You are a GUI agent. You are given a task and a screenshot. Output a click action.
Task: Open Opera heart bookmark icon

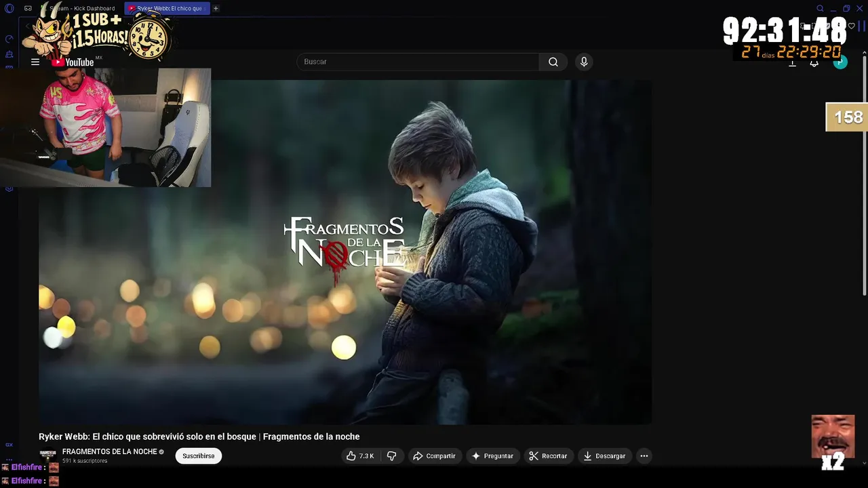pos(852,26)
